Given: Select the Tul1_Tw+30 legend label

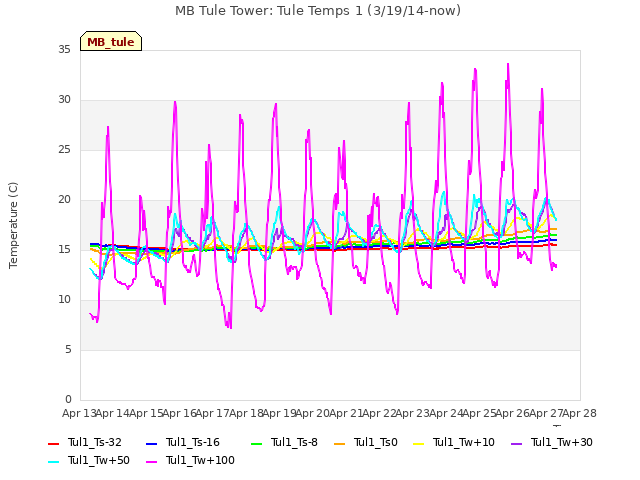Looking at the screenshot, I should 562,442.
